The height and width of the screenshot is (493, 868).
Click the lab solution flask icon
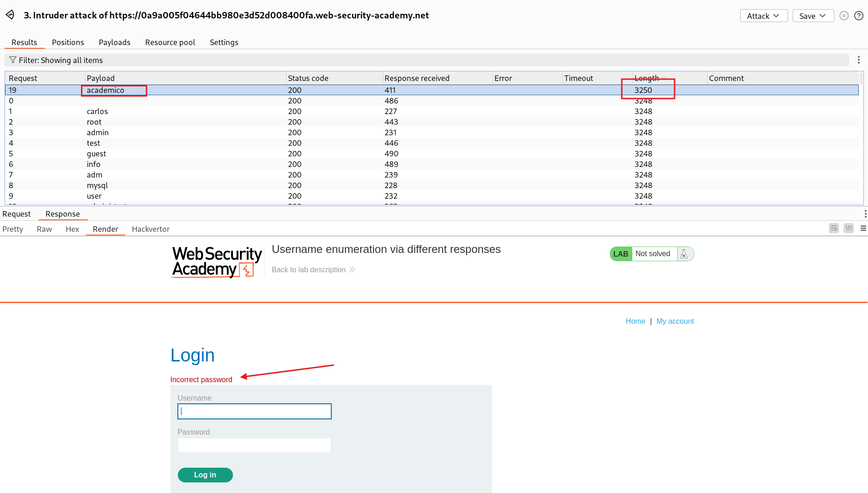click(685, 253)
